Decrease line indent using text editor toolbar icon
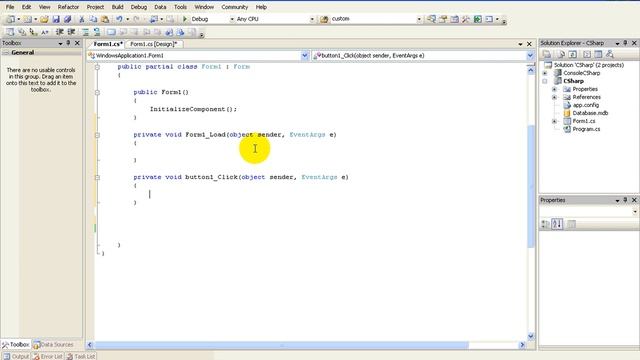 pos(60,32)
